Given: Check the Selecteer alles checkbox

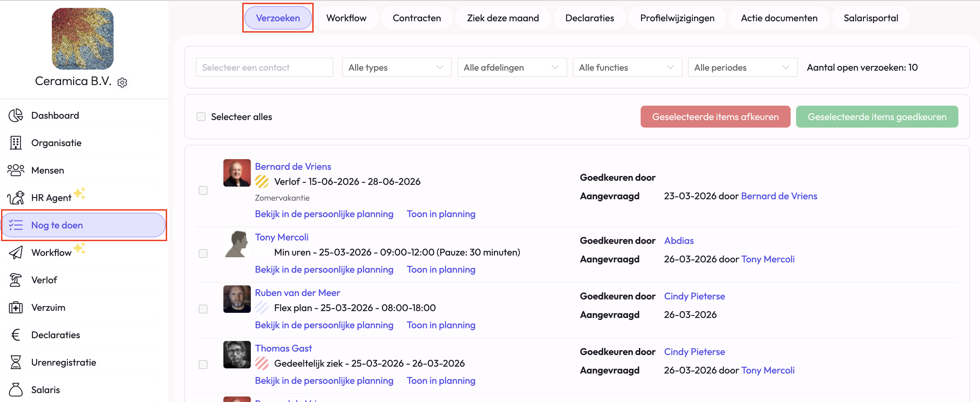Looking at the screenshot, I should pyautogui.click(x=201, y=117).
